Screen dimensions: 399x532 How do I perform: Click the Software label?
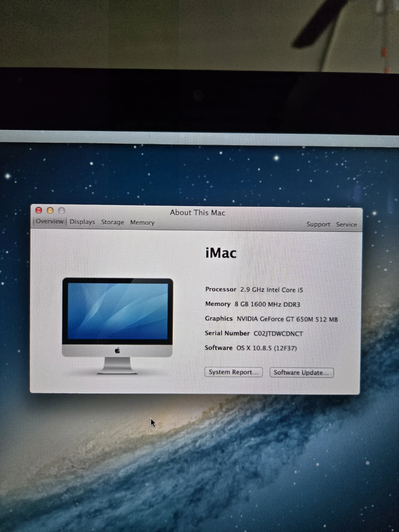click(219, 348)
